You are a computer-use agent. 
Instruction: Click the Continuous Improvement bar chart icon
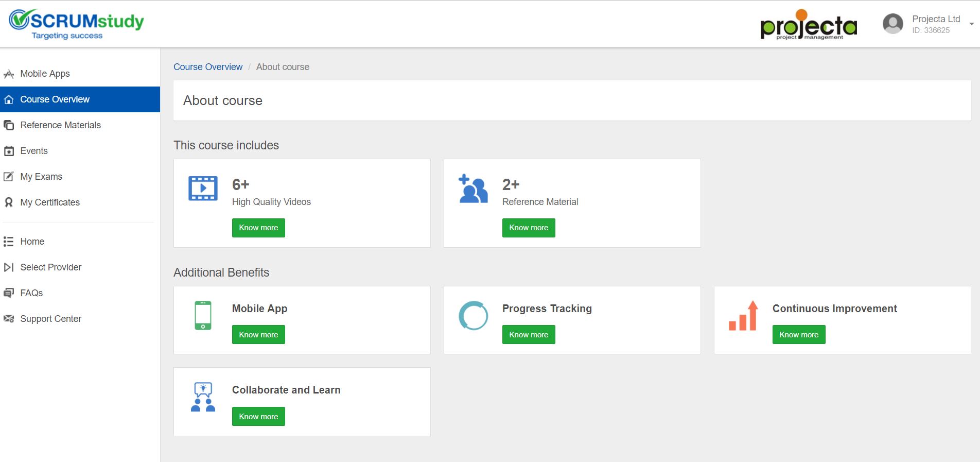click(x=743, y=315)
